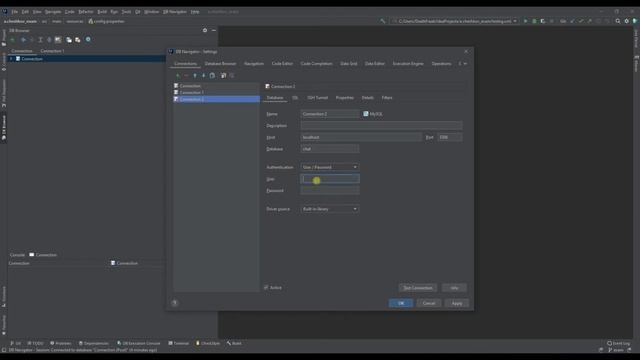Click the Database name input field

[330, 149]
